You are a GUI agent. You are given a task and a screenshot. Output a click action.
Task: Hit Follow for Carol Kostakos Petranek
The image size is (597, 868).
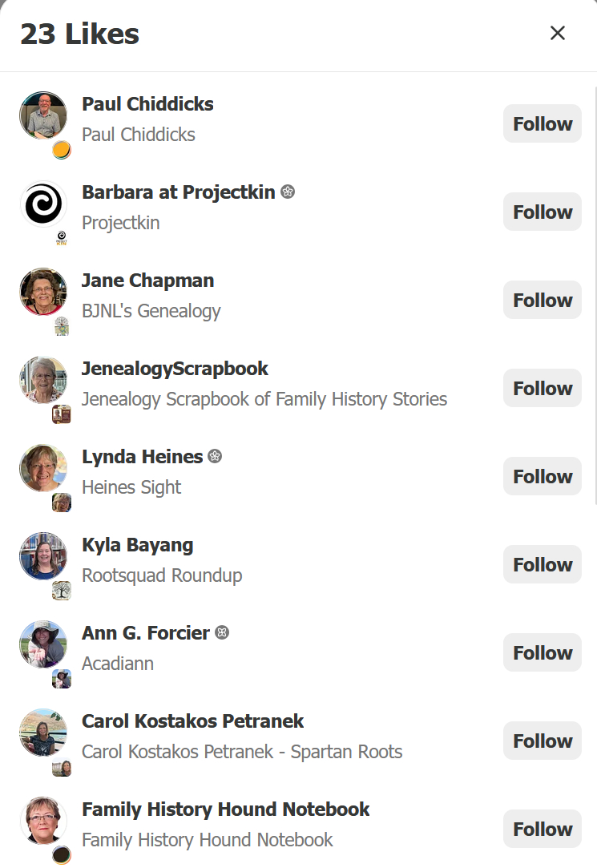543,741
